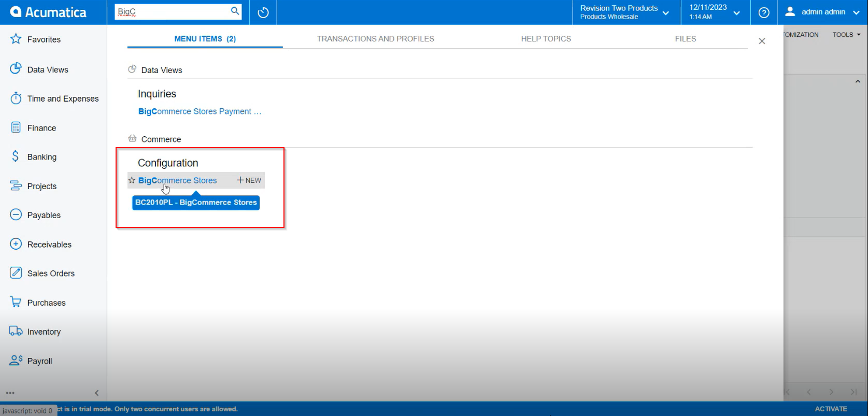Open Data Views pie icon in sidebar
Screen dimensions: 868x416
click(16, 69)
